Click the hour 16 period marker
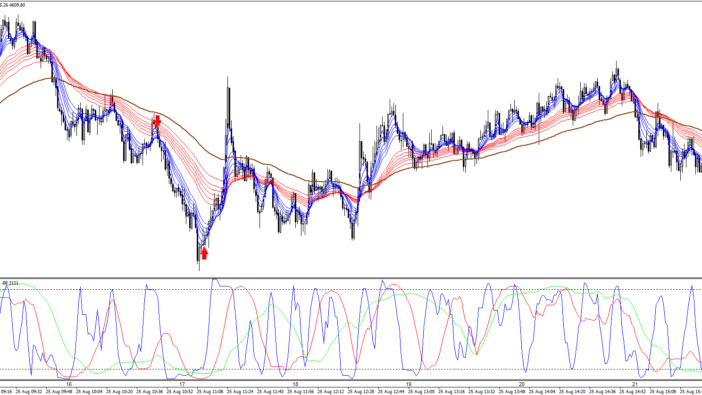The image size is (702, 395). pyautogui.click(x=68, y=385)
